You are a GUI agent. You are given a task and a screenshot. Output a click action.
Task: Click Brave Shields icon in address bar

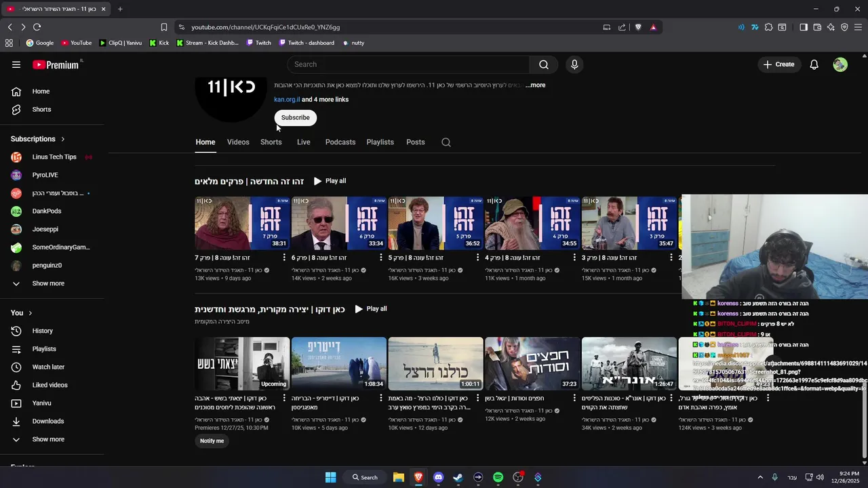tap(638, 27)
